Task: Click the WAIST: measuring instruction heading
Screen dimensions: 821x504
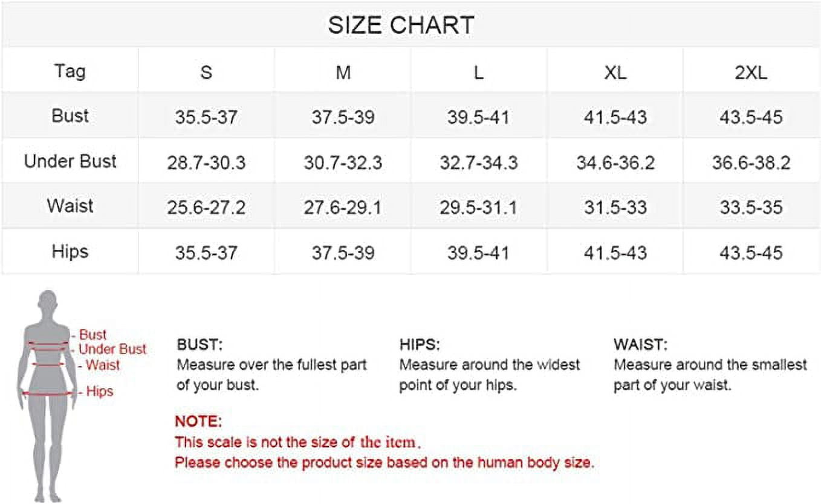Action: [640, 345]
